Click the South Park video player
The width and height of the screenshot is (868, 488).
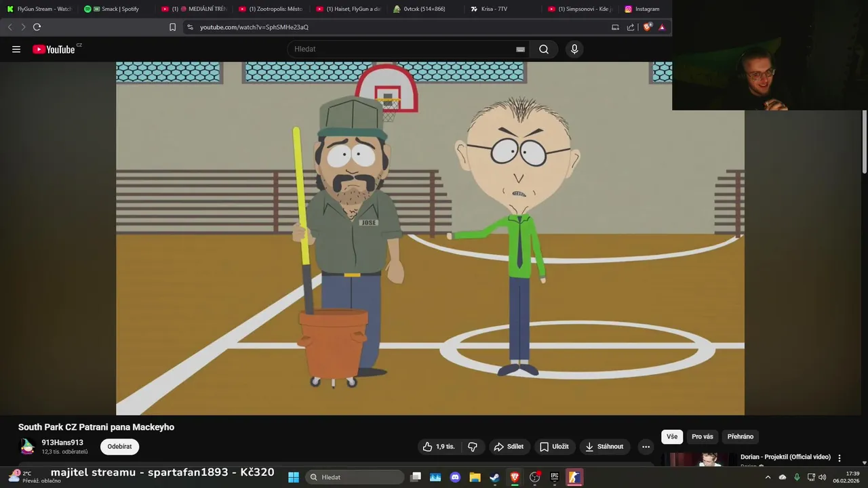[x=430, y=239]
